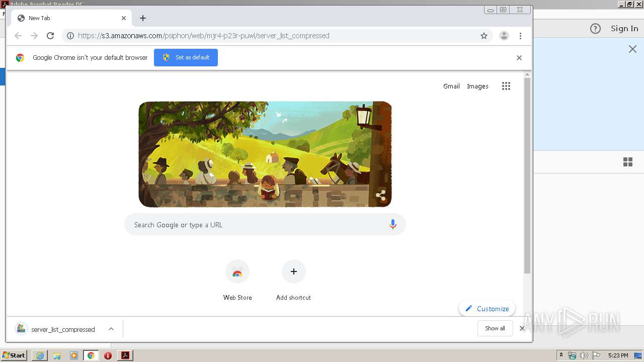Start voice search with microphone
The height and width of the screenshot is (362, 644).
[393, 225]
